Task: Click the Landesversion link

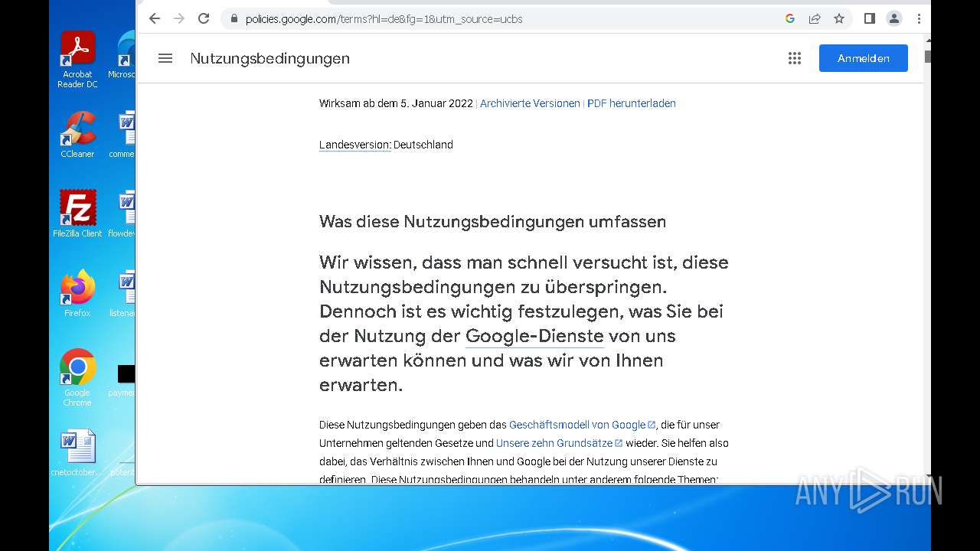Action: tap(355, 145)
